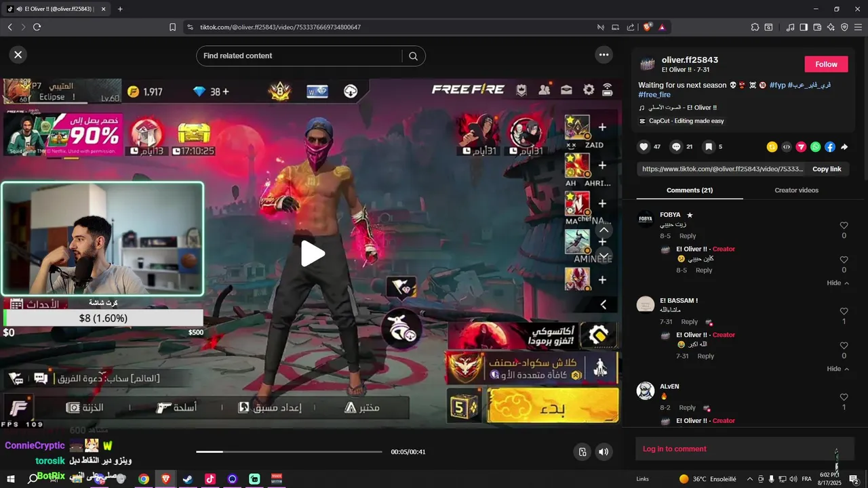This screenshot has height=488, width=868.
Task: Open the Windows Start menu
Action: [11, 479]
